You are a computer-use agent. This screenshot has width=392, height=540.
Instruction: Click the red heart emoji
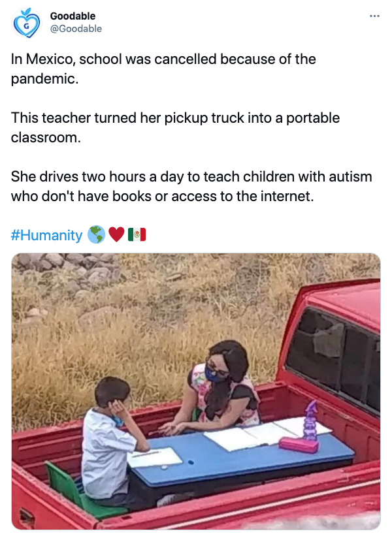point(116,234)
